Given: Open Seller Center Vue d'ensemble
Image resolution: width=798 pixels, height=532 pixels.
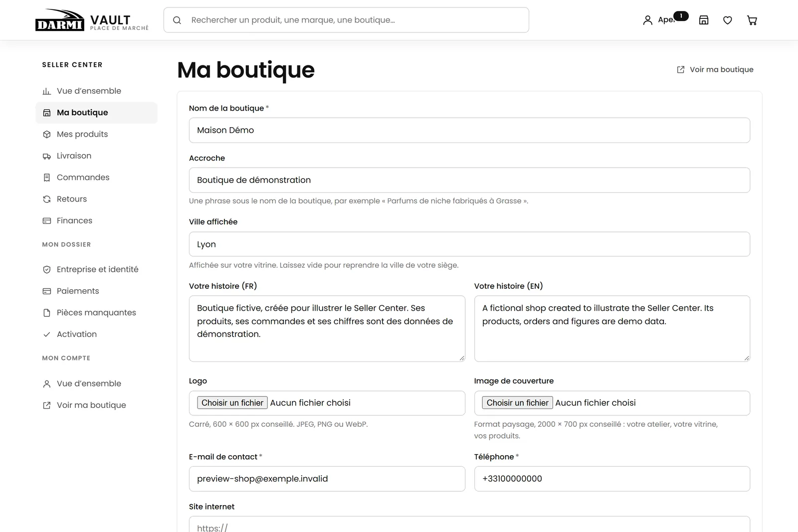Looking at the screenshot, I should 96,91.
